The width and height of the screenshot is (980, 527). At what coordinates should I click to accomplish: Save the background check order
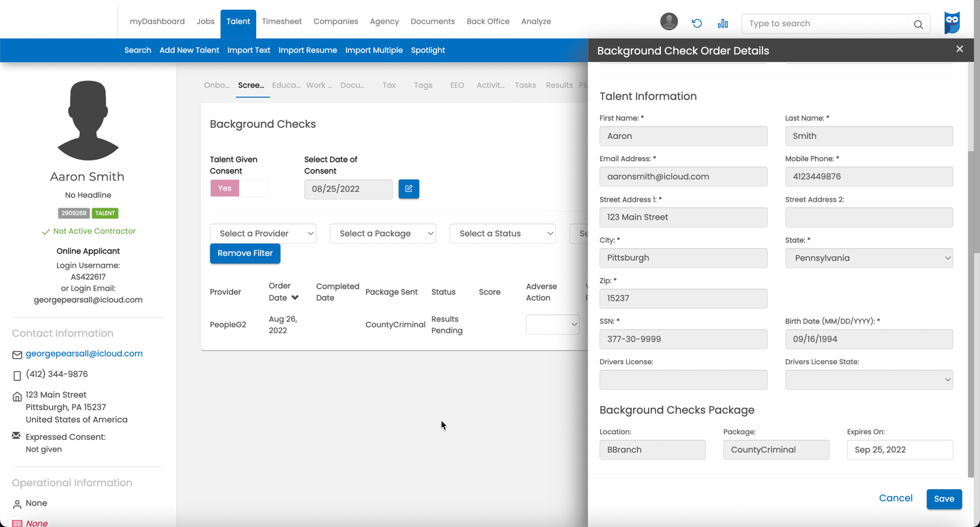coord(944,499)
